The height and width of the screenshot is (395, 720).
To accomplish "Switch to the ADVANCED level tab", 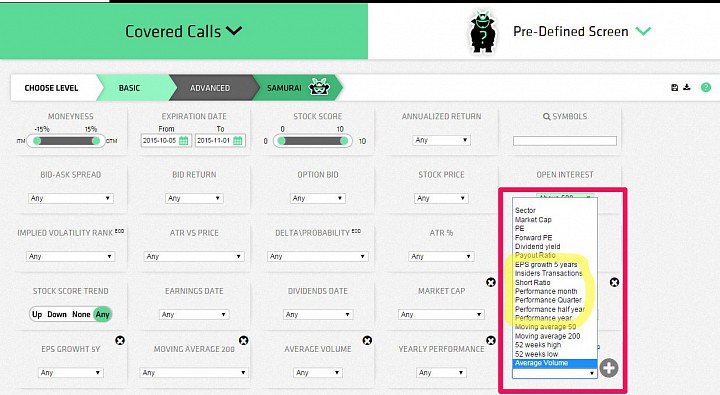I will (x=210, y=88).
